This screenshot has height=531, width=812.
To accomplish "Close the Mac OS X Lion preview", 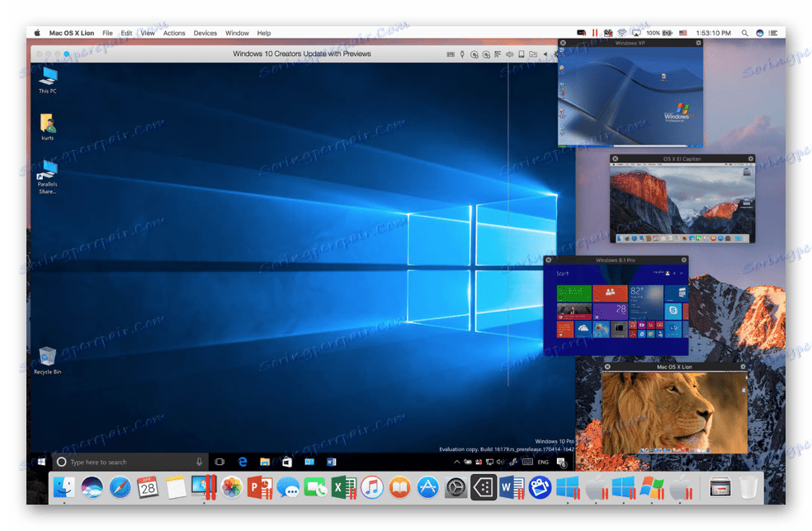I will (x=607, y=366).
